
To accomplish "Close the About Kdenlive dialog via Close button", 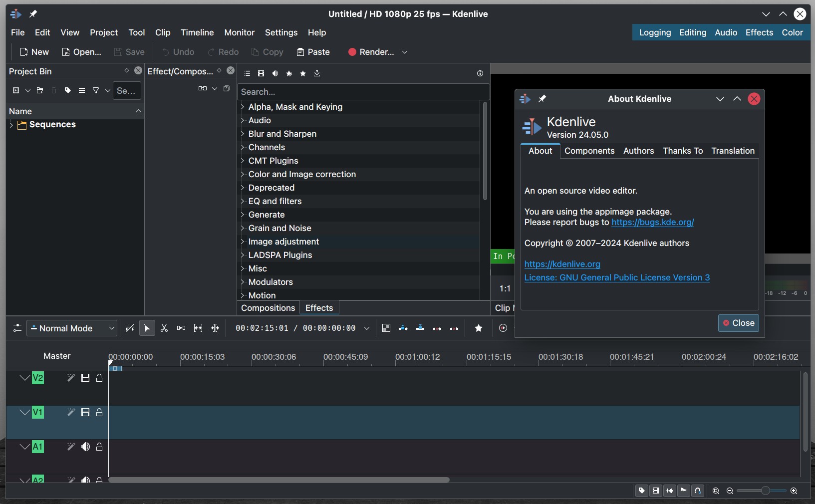I will (x=739, y=323).
